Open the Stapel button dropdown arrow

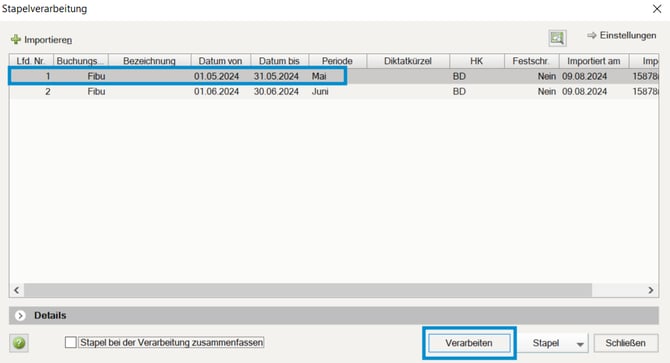coord(580,344)
